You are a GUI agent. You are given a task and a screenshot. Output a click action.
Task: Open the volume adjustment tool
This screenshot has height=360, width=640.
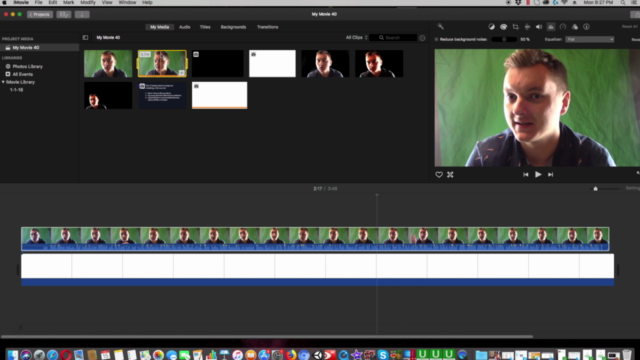click(x=539, y=27)
